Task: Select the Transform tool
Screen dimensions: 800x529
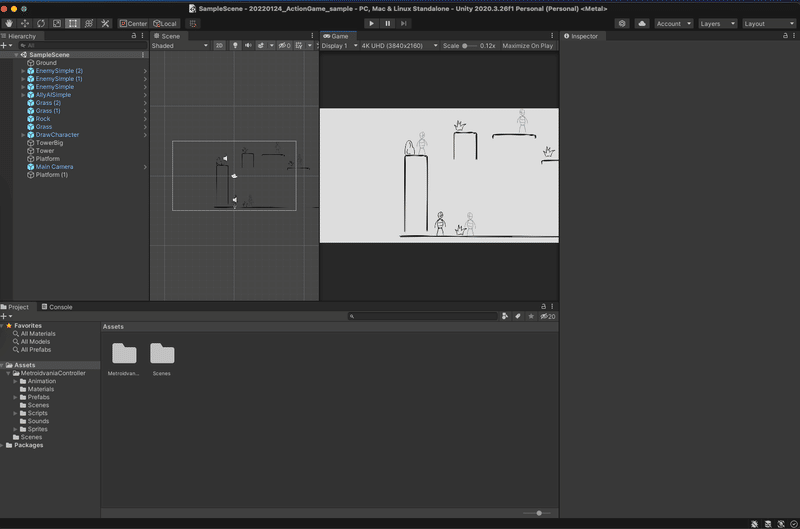Action: [89, 23]
